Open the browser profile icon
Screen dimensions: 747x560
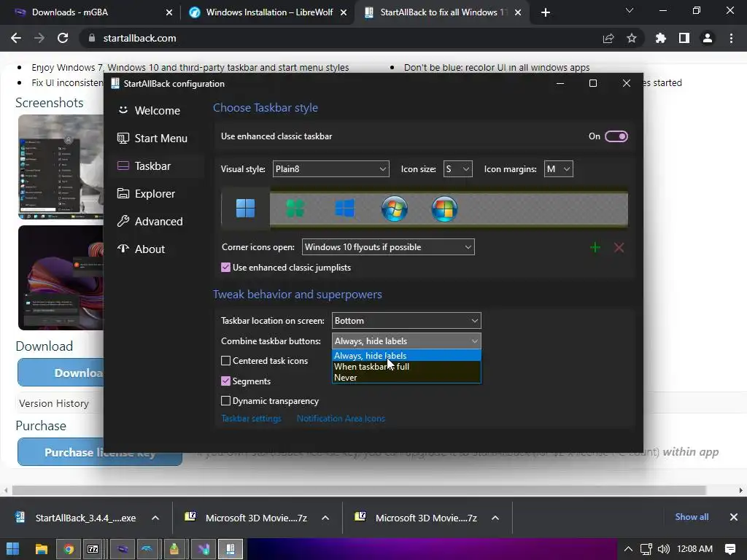(708, 38)
